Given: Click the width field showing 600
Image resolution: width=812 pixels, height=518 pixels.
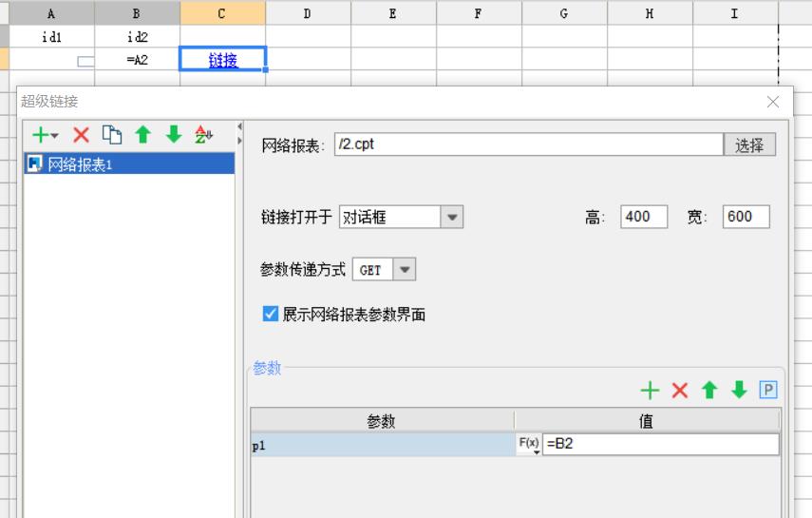Looking at the screenshot, I should click(x=746, y=216).
